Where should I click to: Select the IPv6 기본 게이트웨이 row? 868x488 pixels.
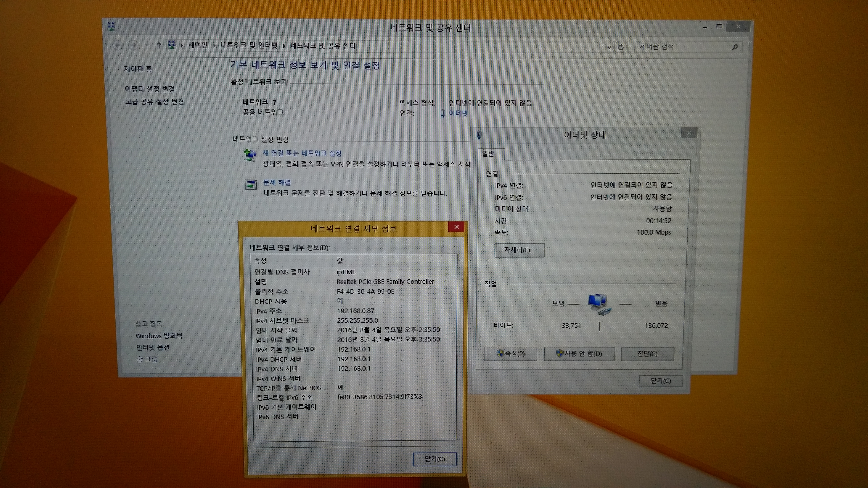(x=355, y=407)
